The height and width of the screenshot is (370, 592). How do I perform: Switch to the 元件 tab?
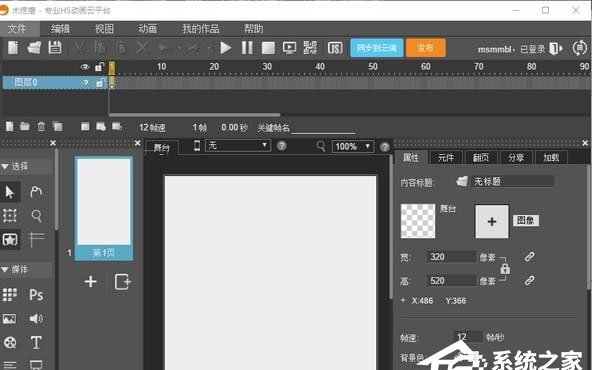(446, 157)
